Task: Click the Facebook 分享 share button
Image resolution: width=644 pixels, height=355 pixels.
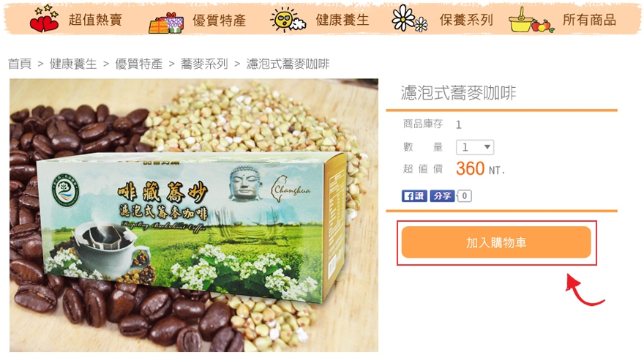Action: pos(442,196)
